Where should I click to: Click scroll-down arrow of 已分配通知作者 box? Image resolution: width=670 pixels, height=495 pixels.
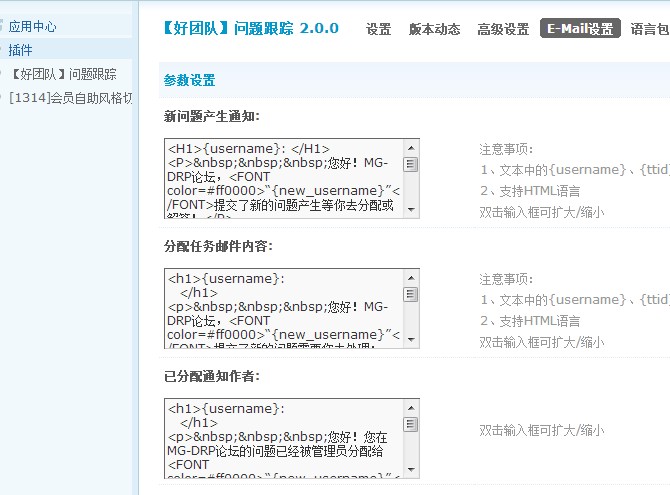[x=411, y=469]
